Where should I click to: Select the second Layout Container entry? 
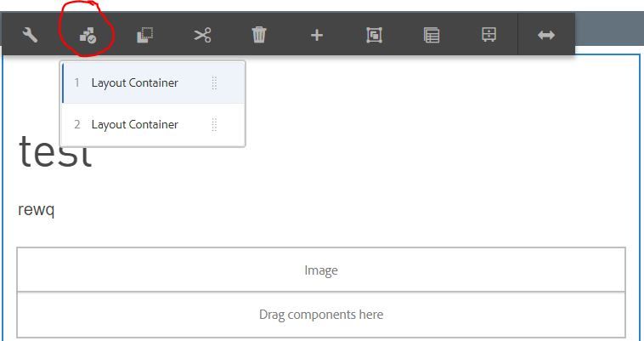pos(135,124)
